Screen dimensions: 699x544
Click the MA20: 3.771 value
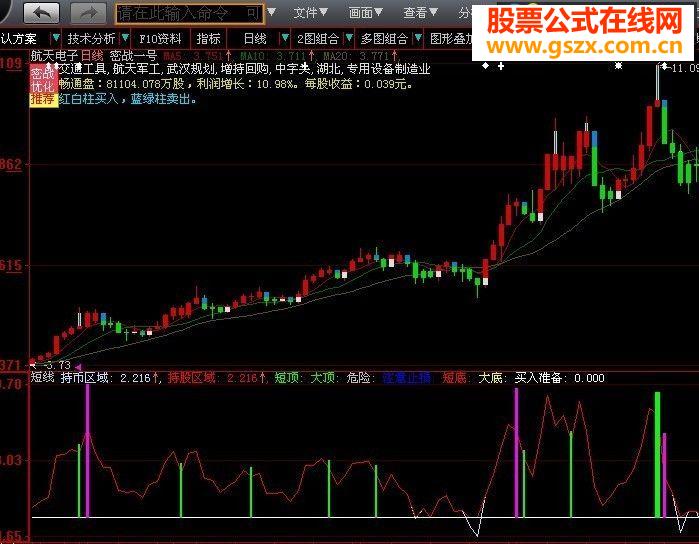pyautogui.click(x=360, y=56)
